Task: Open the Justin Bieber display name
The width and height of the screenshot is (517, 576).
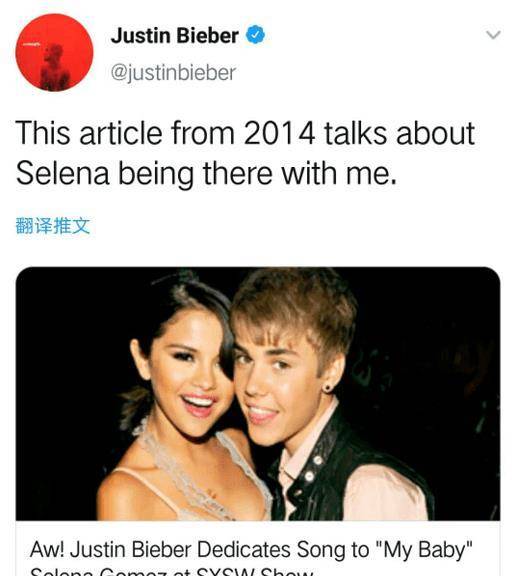Action: click(x=175, y=35)
